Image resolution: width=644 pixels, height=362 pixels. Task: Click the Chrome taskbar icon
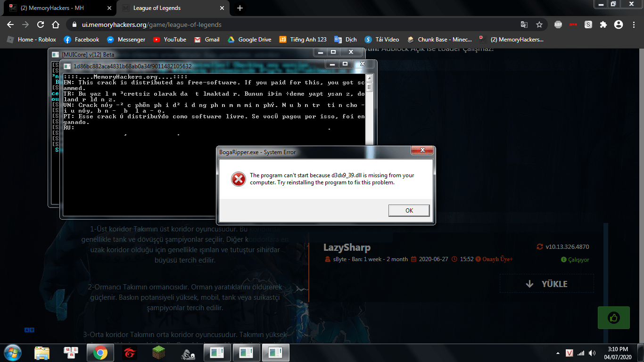100,353
